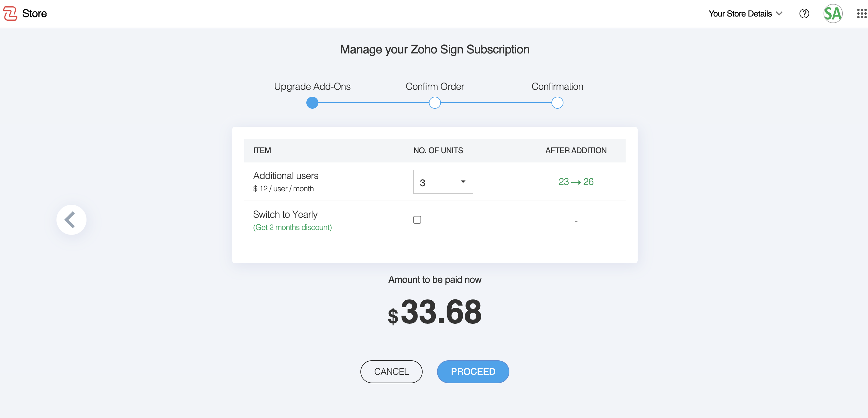
Task: Select the Upgrade Add-Ons step label
Action: 312,86
